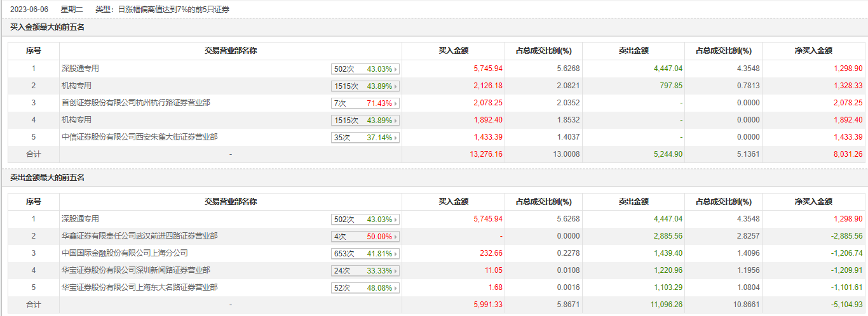This screenshot has width=868, height=316.
Task: Click 深股通专用 in the top sellers table
Action: [80, 219]
